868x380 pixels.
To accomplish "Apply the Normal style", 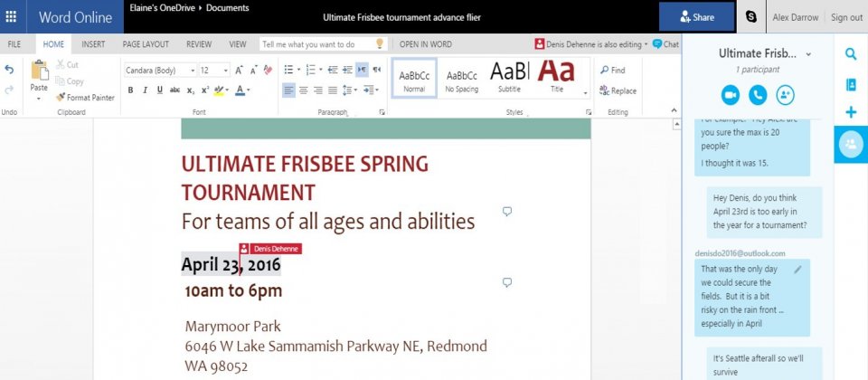I will pyautogui.click(x=414, y=80).
